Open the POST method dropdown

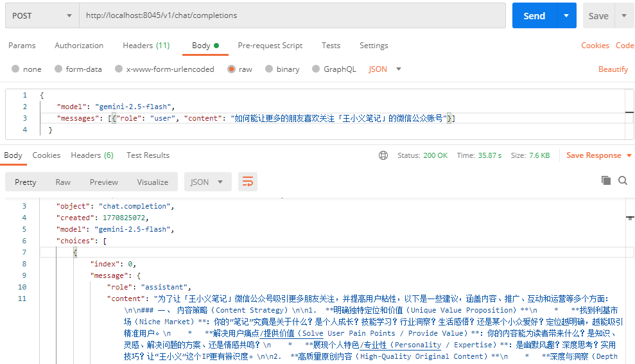click(x=42, y=15)
